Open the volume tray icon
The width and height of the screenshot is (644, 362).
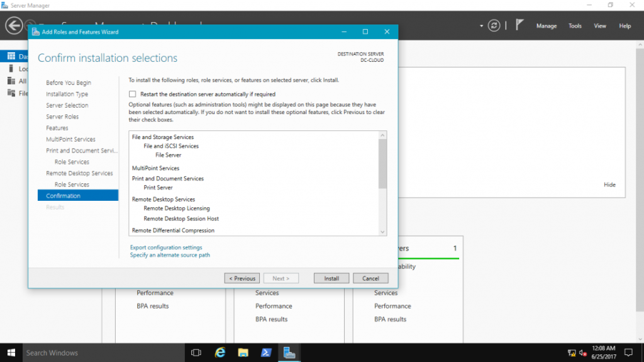(583, 353)
